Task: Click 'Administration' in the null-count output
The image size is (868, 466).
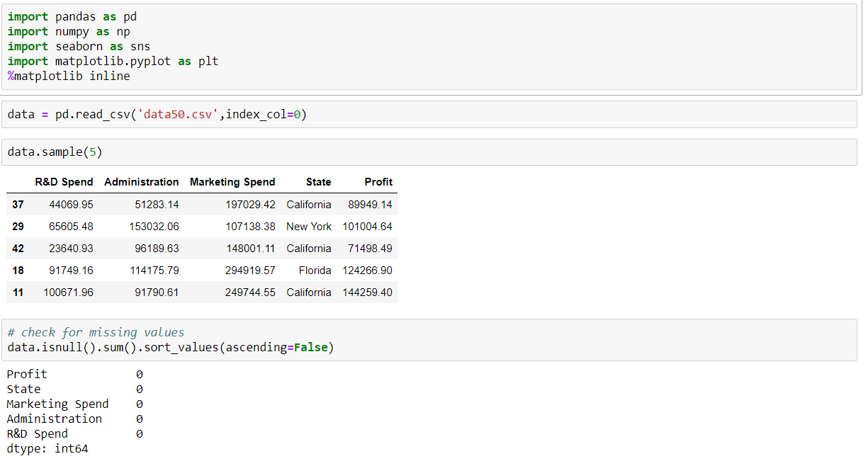Action: click(x=55, y=419)
